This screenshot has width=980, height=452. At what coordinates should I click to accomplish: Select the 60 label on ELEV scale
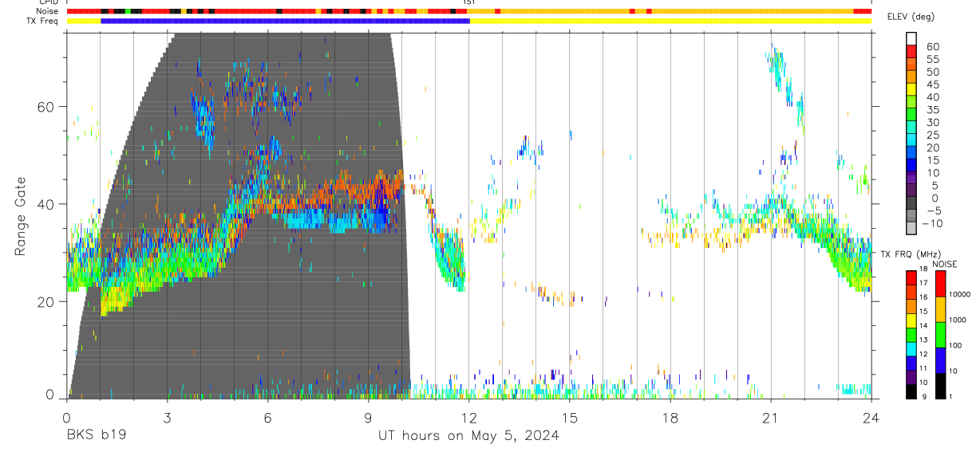[932, 46]
